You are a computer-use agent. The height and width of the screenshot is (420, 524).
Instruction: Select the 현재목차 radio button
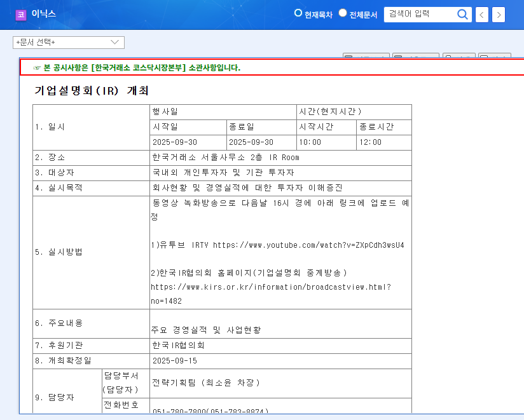point(298,13)
